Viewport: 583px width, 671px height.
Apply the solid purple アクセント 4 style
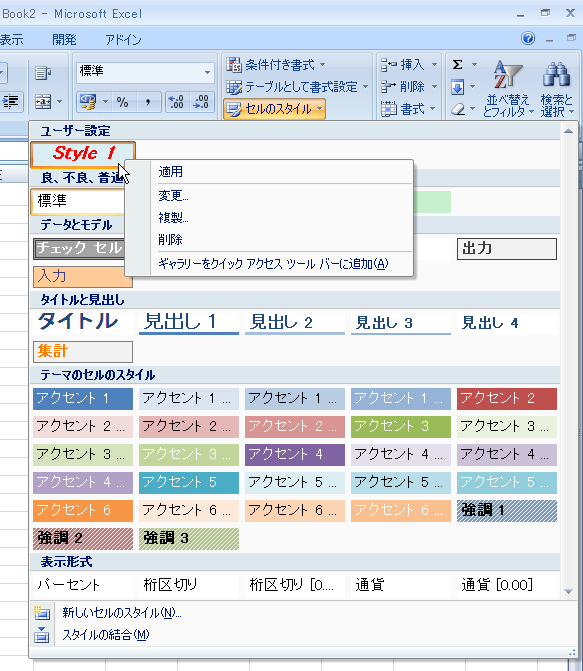294,454
